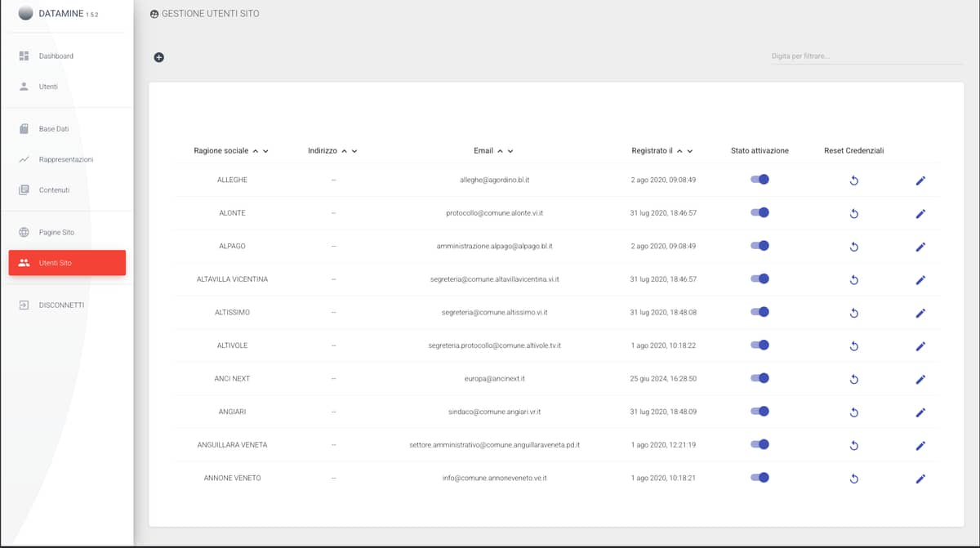Open Rappresentazioni in sidebar
Screen dimensions: 980x548
67,159
